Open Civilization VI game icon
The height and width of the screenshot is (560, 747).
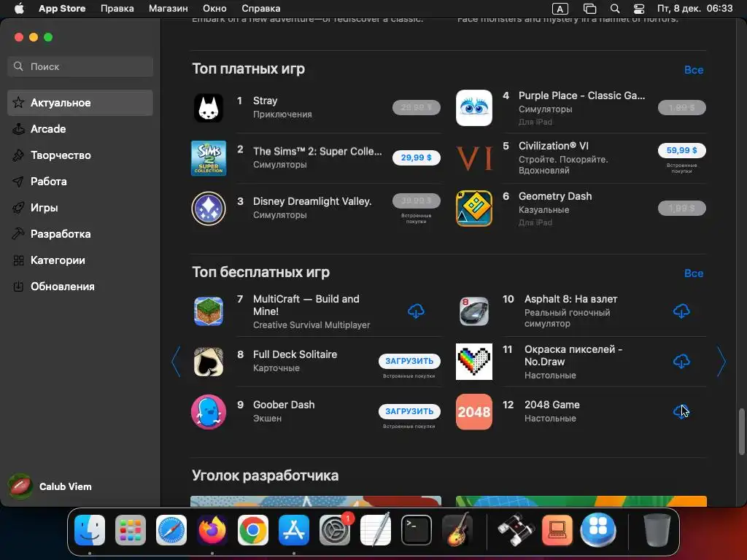[x=473, y=158]
